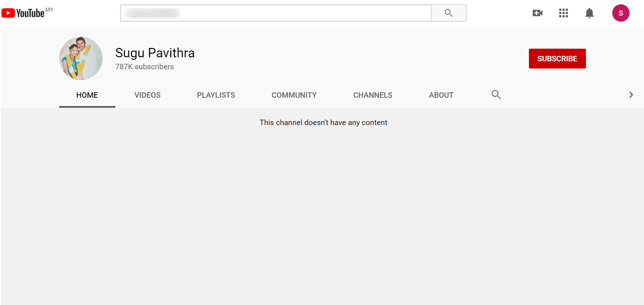View the CHANNELS tab
This screenshot has width=644, height=305.
(373, 95)
